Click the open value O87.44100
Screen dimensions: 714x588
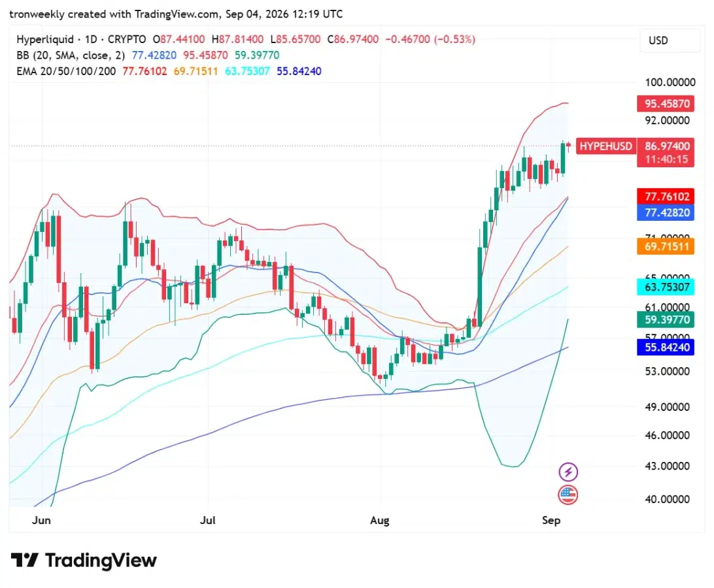click(x=179, y=40)
